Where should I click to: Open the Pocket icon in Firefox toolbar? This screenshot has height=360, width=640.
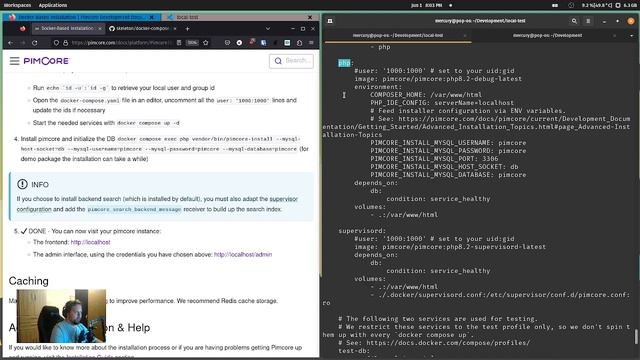(227, 42)
